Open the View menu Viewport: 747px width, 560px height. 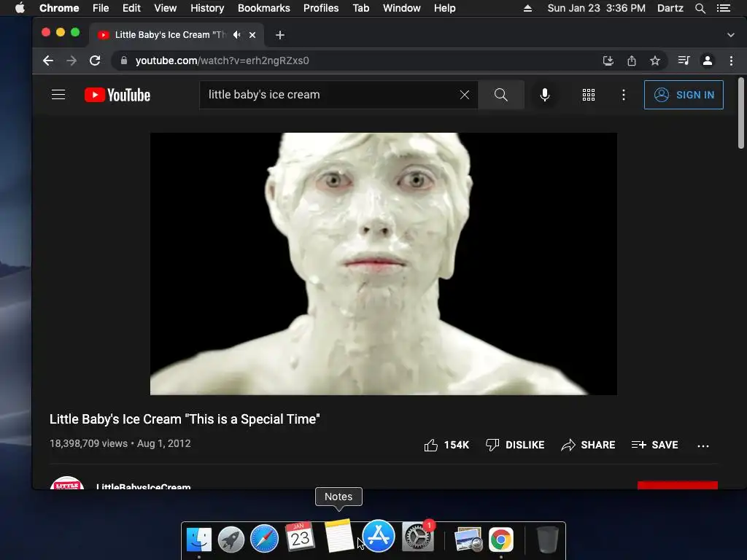coord(166,8)
